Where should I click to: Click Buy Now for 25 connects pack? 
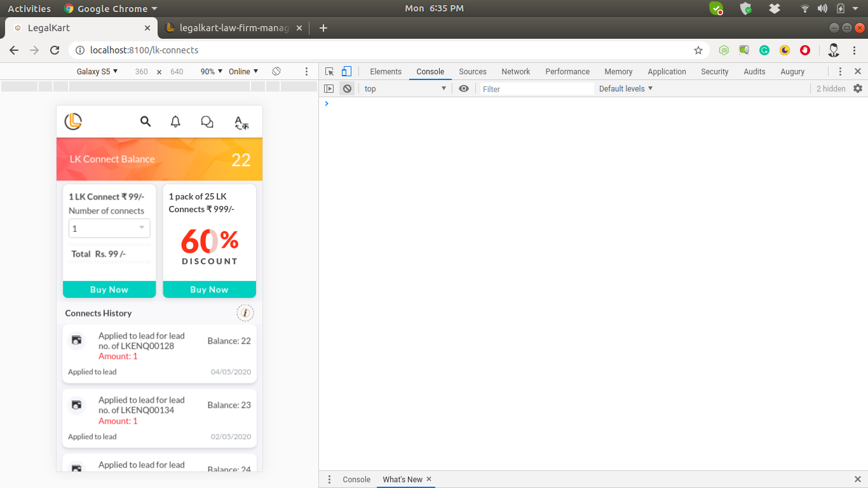209,290
